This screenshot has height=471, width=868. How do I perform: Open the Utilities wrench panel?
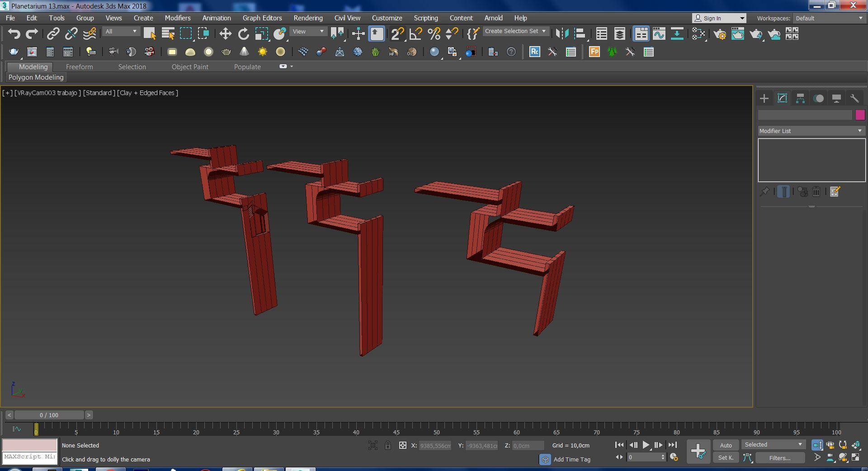(854, 99)
